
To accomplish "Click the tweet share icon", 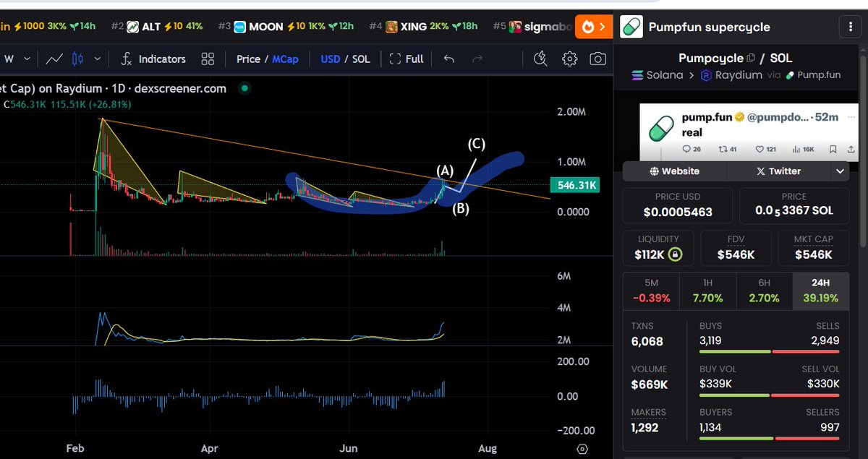I will (x=852, y=150).
